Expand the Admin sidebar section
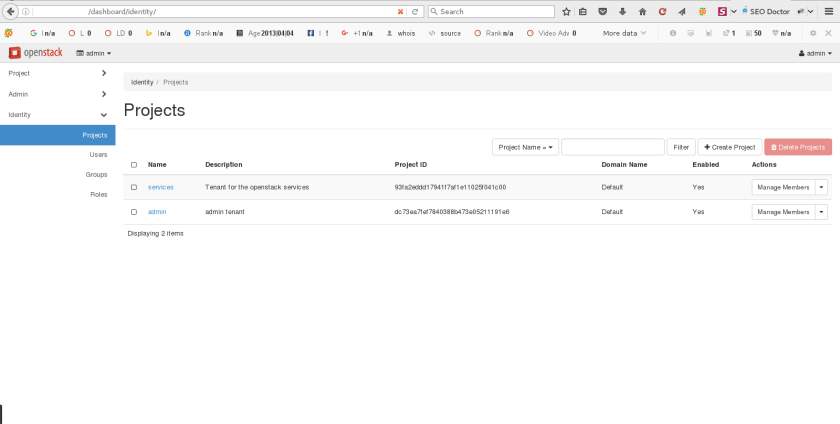The image size is (840, 424). [x=57, y=94]
